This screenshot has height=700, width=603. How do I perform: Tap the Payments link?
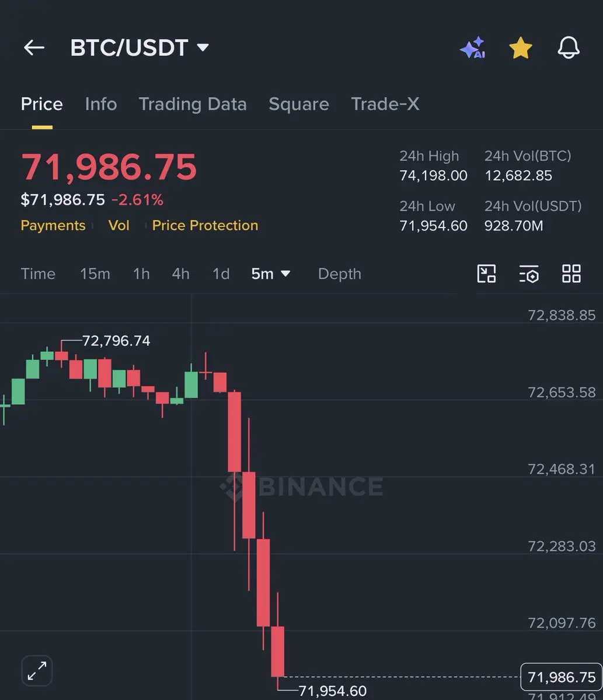53,226
